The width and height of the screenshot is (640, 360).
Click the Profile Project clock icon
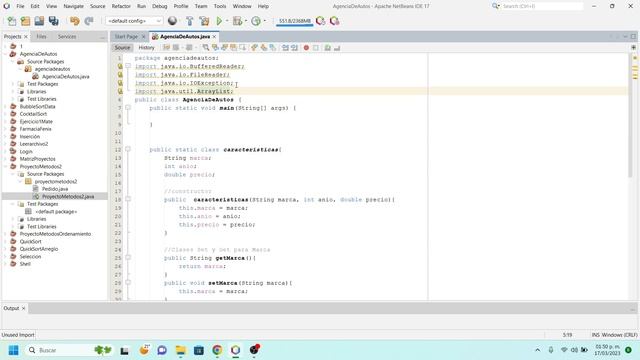click(x=256, y=21)
